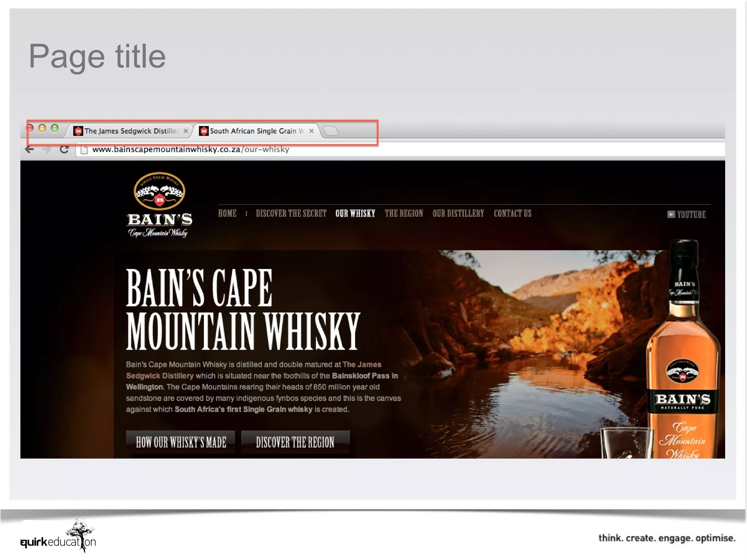Go to Home in site navigation
This screenshot has width=747, height=560.
pyautogui.click(x=227, y=214)
